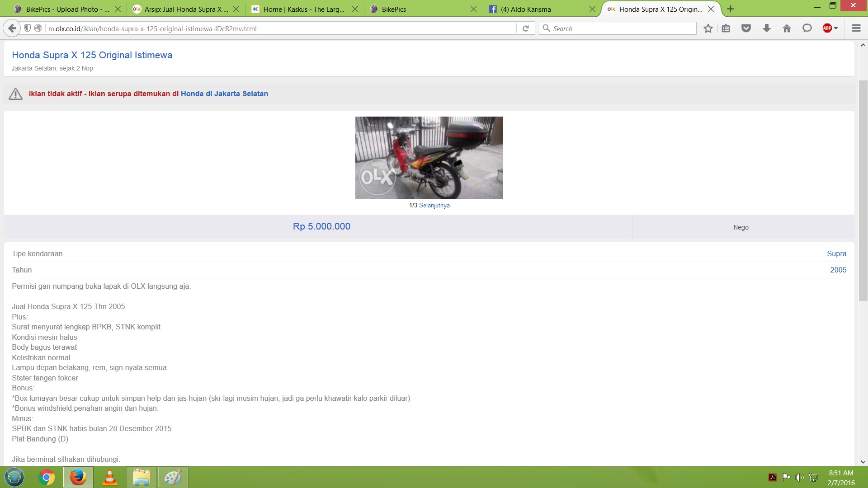
Task: Close the Home | Kaskus tab
Action: (355, 9)
